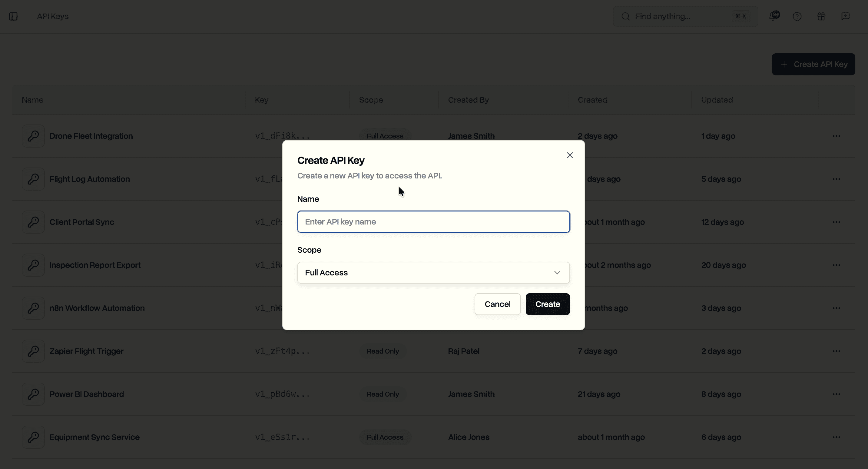Click the magnifier icon in the search bar
Screen dimensions: 868x469
coord(625,16)
